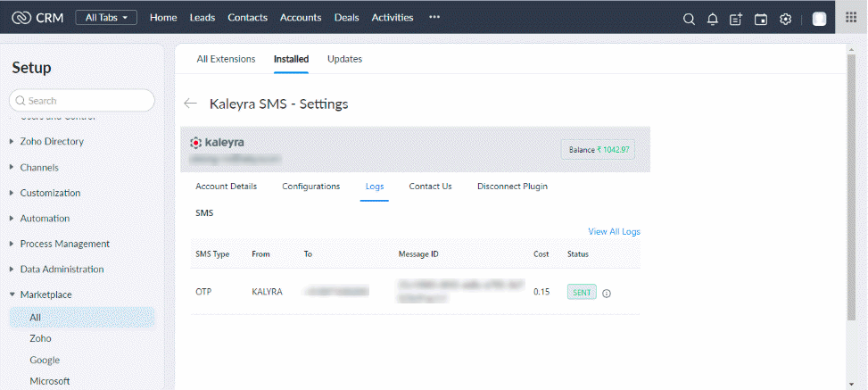The image size is (868, 390).
Task: Click the View All Logs link
Action: click(x=614, y=231)
